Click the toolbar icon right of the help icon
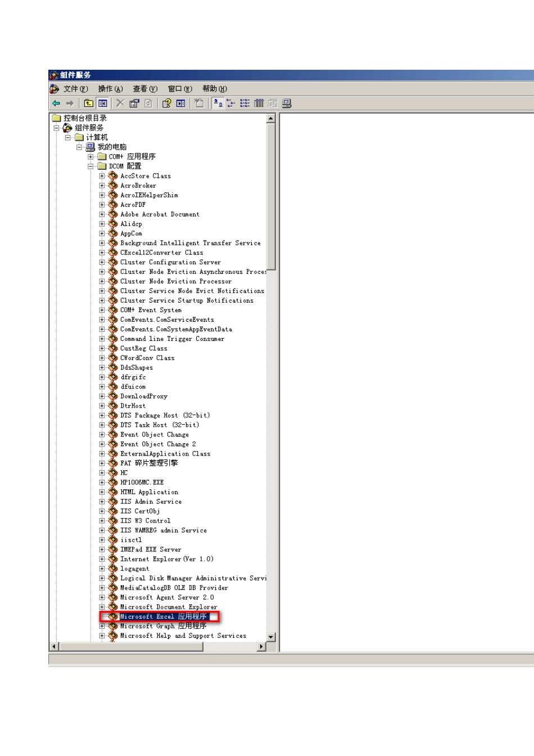 click(x=180, y=103)
